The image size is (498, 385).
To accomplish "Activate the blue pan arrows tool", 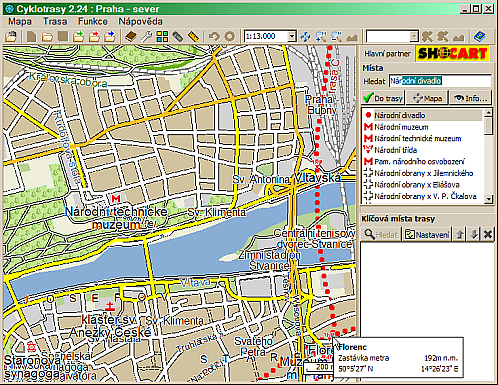I will (305, 36).
